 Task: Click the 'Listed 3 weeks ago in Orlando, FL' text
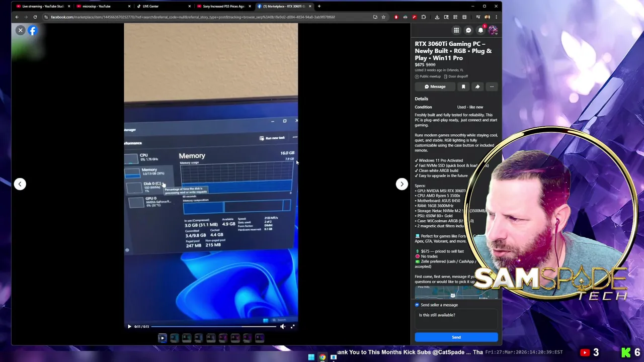(x=439, y=70)
